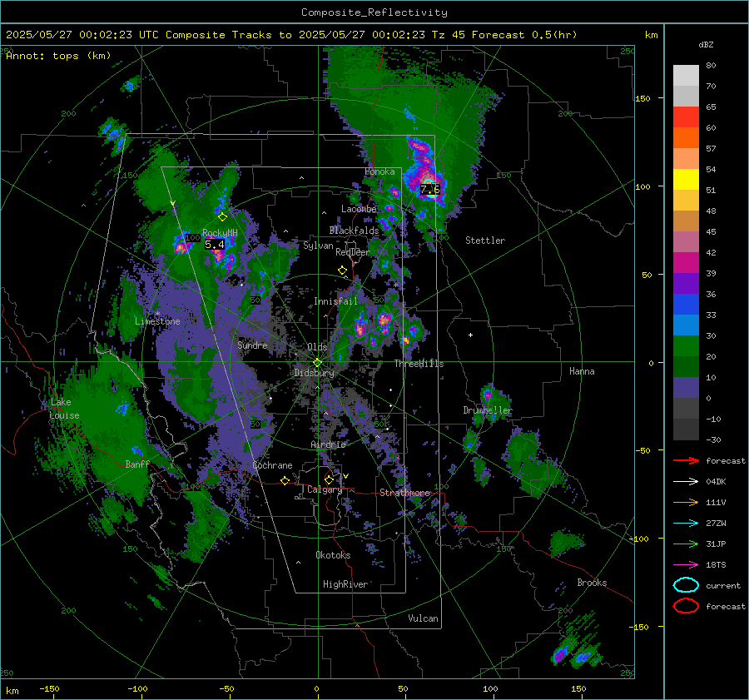Click the Drumheller city label

[488, 410]
